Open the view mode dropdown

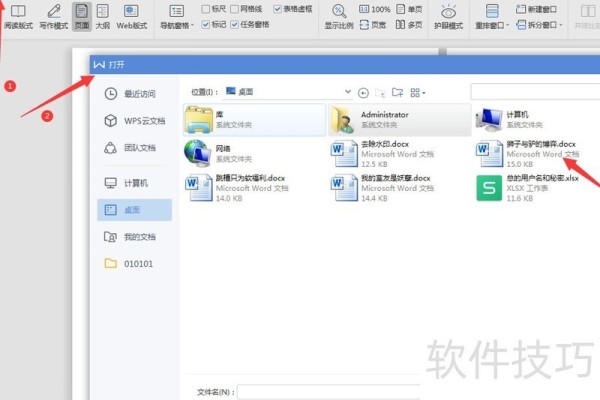click(417, 93)
